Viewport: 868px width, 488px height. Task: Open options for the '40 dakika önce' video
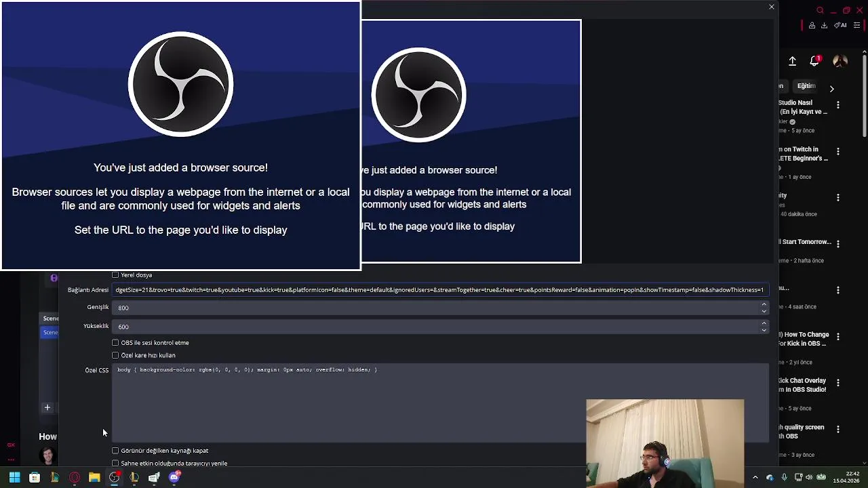(838, 198)
